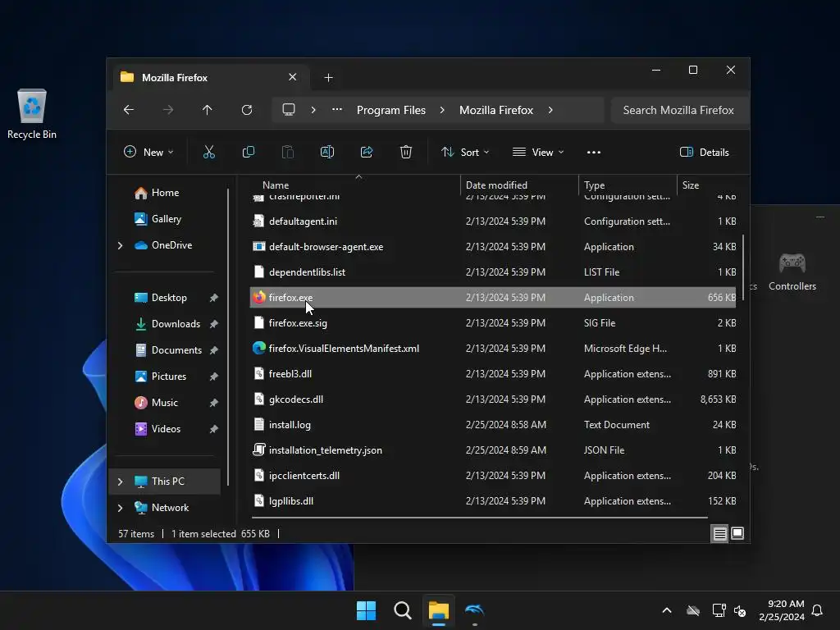Click the Rename icon in toolbar

[326, 152]
